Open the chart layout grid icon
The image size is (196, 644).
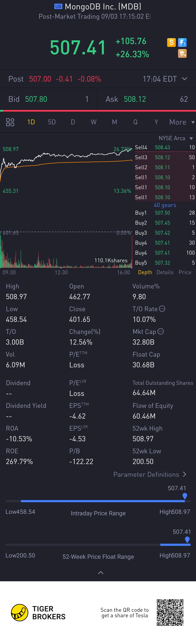click(10, 122)
